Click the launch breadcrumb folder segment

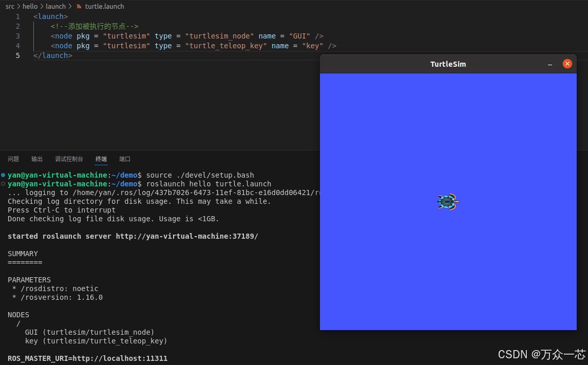click(55, 6)
